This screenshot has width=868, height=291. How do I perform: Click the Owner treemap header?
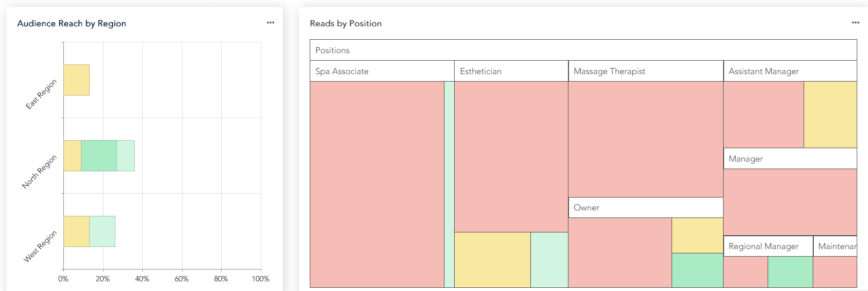(645, 207)
